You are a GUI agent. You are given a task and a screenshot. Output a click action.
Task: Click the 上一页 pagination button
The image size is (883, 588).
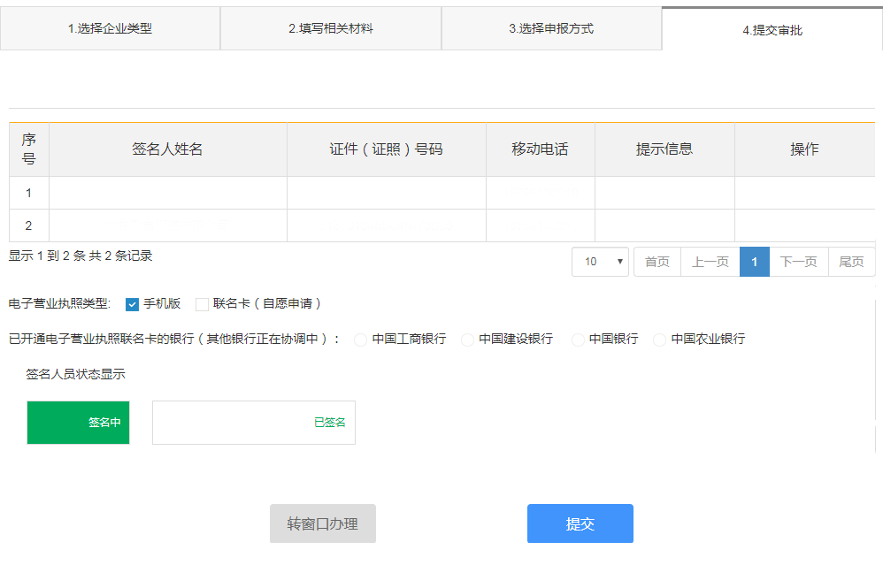point(710,262)
